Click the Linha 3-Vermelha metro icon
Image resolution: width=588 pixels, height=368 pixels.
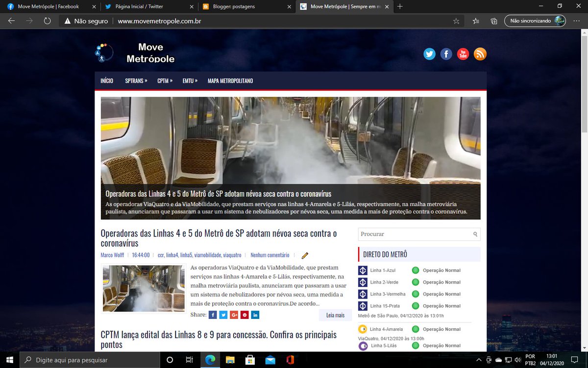coord(363,294)
